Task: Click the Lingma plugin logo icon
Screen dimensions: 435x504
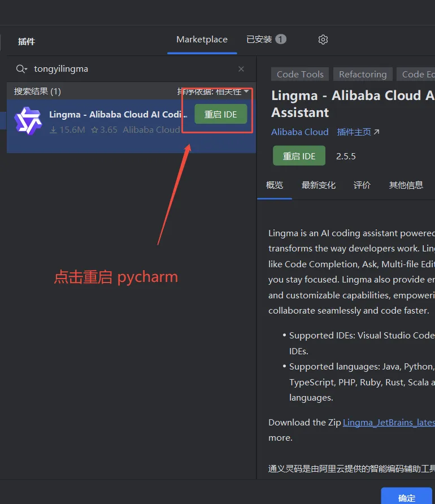Action: (x=28, y=121)
